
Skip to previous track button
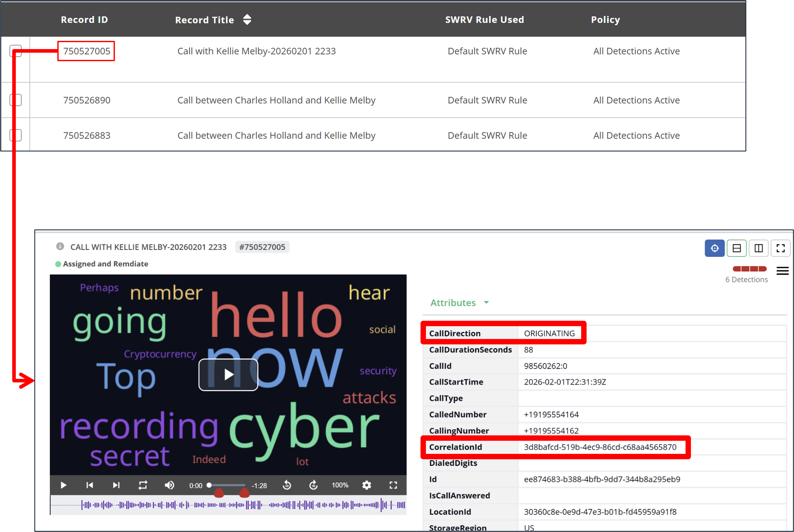[x=90, y=485]
